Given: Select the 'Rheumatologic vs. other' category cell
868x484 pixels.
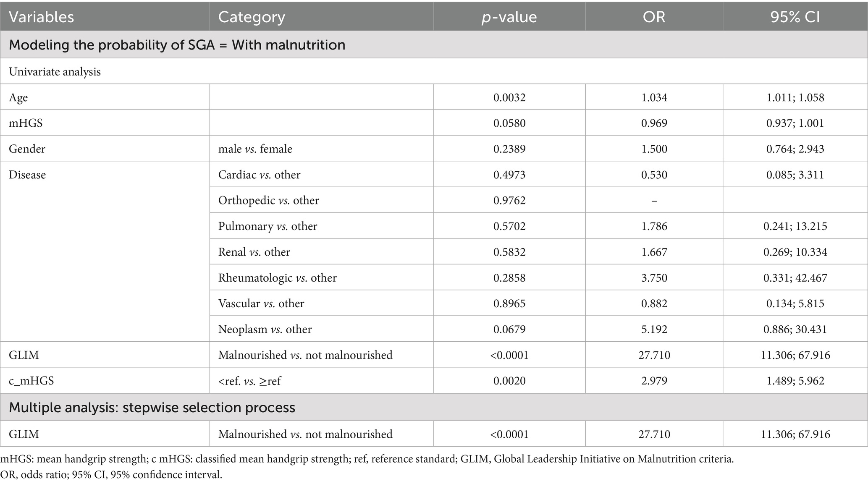Looking at the screenshot, I should tap(277, 278).
